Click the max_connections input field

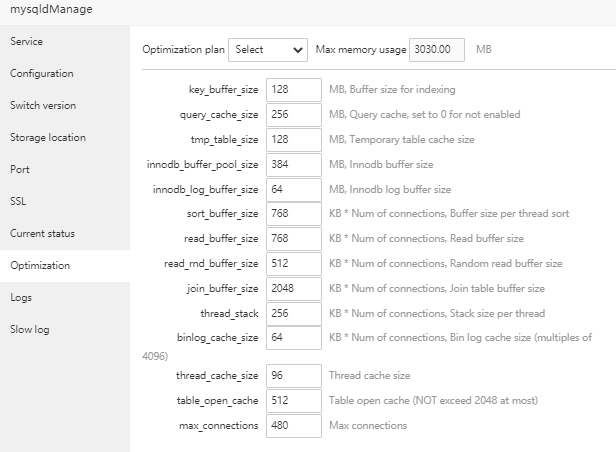293,425
